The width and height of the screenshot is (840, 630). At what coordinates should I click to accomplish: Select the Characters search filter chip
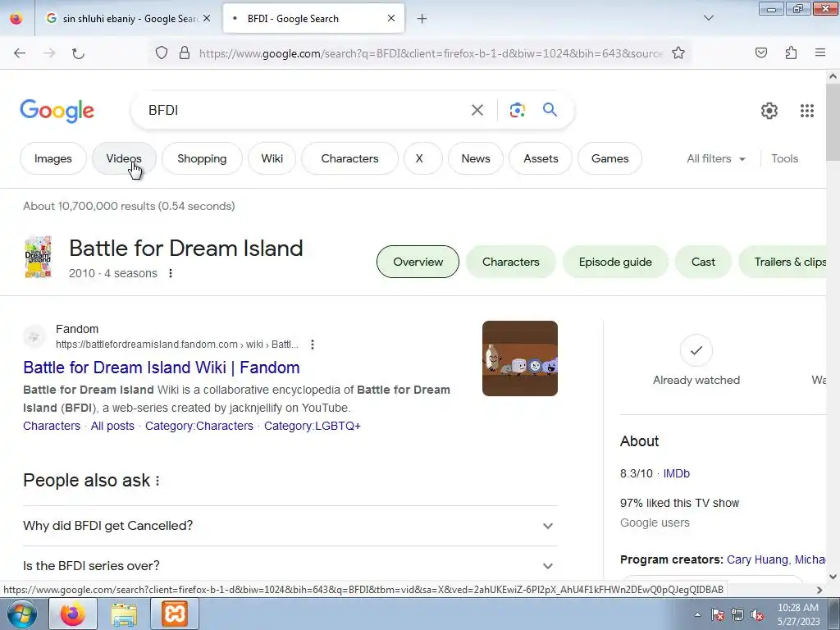(x=349, y=158)
